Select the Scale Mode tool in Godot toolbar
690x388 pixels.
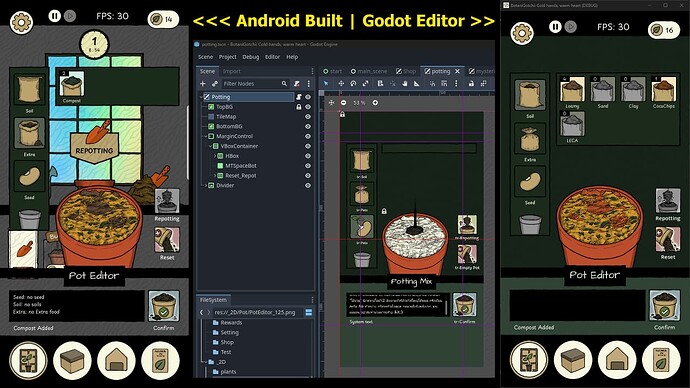pyautogui.click(x=366, y=83)
